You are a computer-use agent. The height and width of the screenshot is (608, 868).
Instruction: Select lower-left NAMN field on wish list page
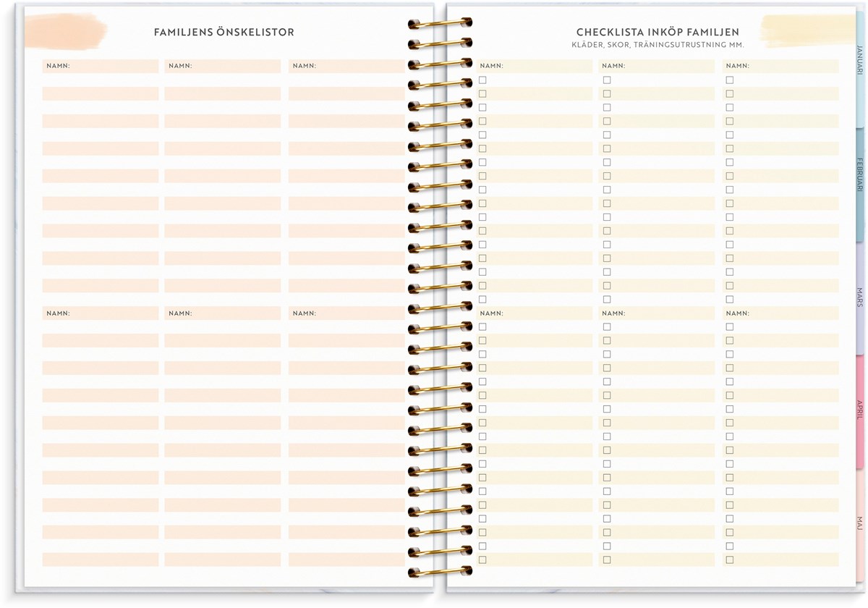click(x=101, y=313)
